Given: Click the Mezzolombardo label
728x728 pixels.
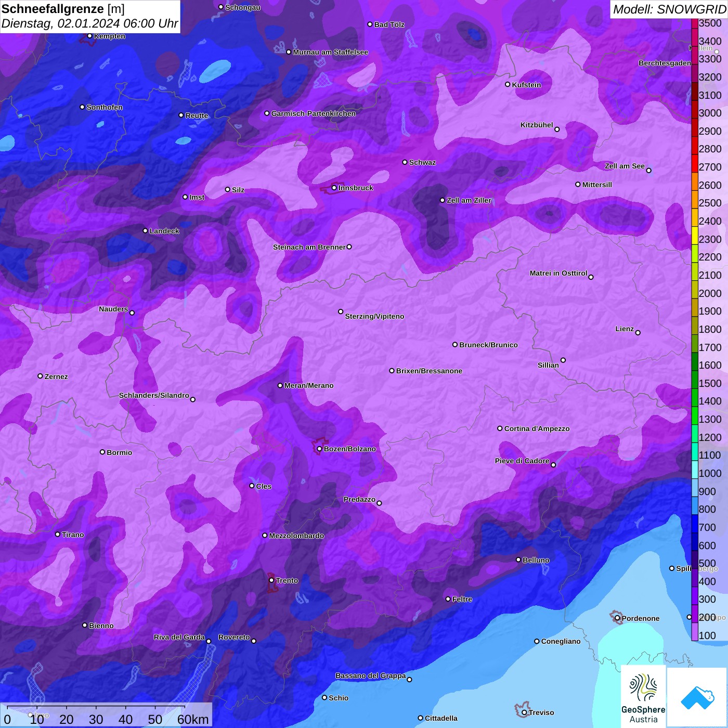Looking at the screenshot, I should pyautogui.click(x=296, y=536).
